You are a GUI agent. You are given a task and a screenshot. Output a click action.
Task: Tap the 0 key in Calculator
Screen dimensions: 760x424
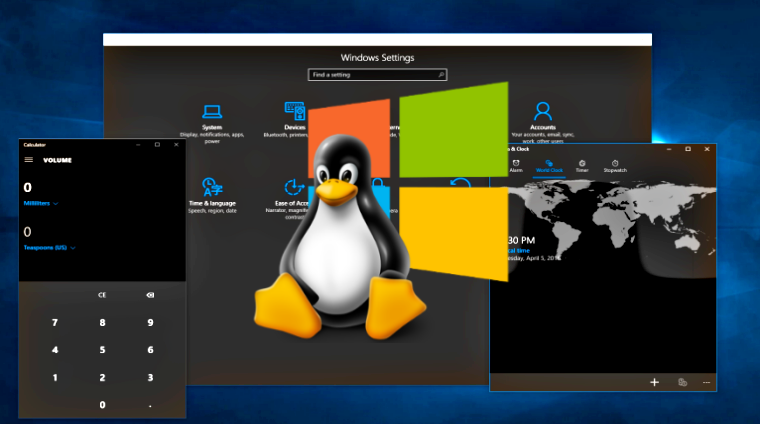(102, 405)
